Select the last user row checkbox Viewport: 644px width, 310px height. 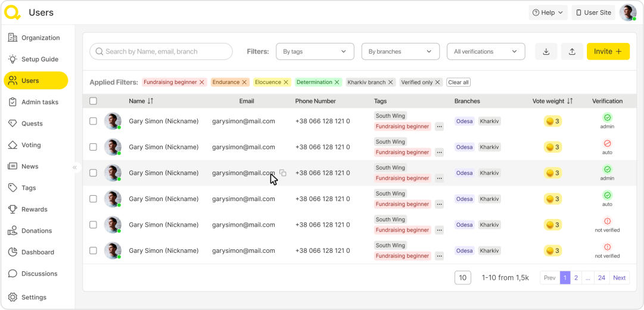[x=93, y=250]
